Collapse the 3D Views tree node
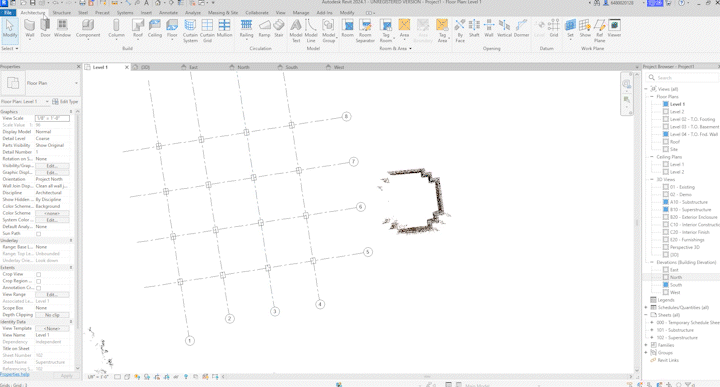 (x=652, y=179)
